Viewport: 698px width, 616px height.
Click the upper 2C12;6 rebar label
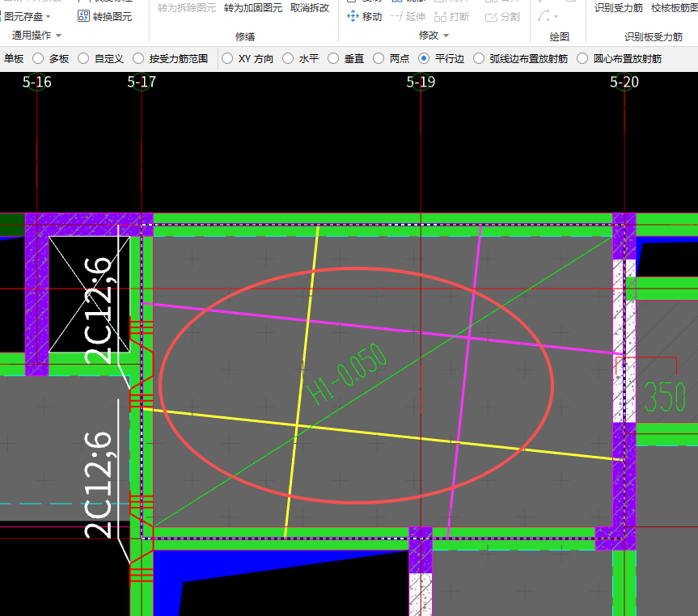point(99,310)
